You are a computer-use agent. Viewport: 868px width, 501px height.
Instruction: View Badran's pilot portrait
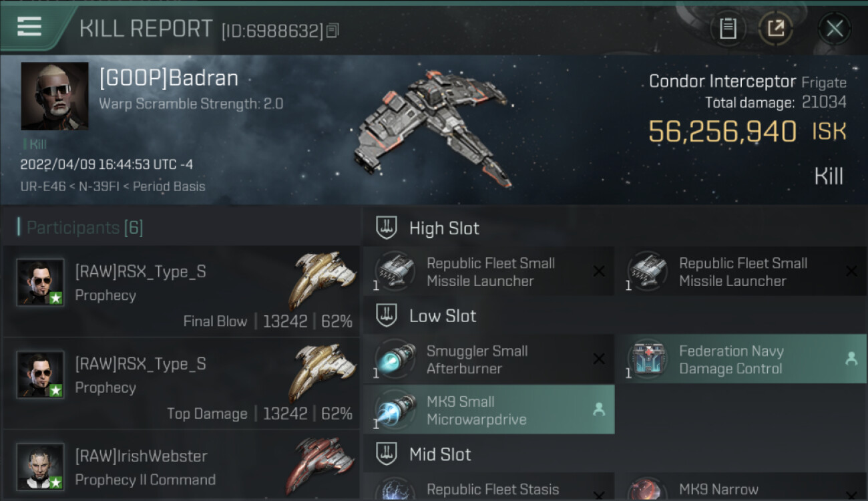[55, 96]
